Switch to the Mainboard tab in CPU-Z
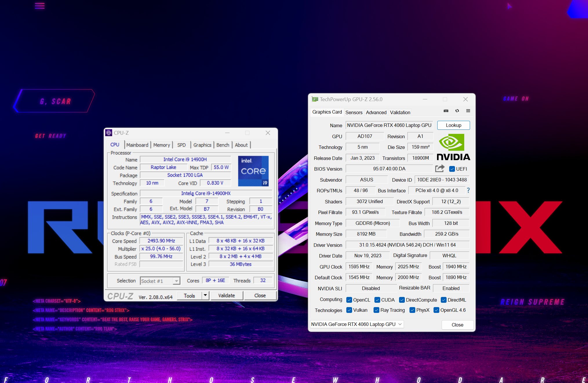The height and width of the screenshot is (383, 588). 137,145
